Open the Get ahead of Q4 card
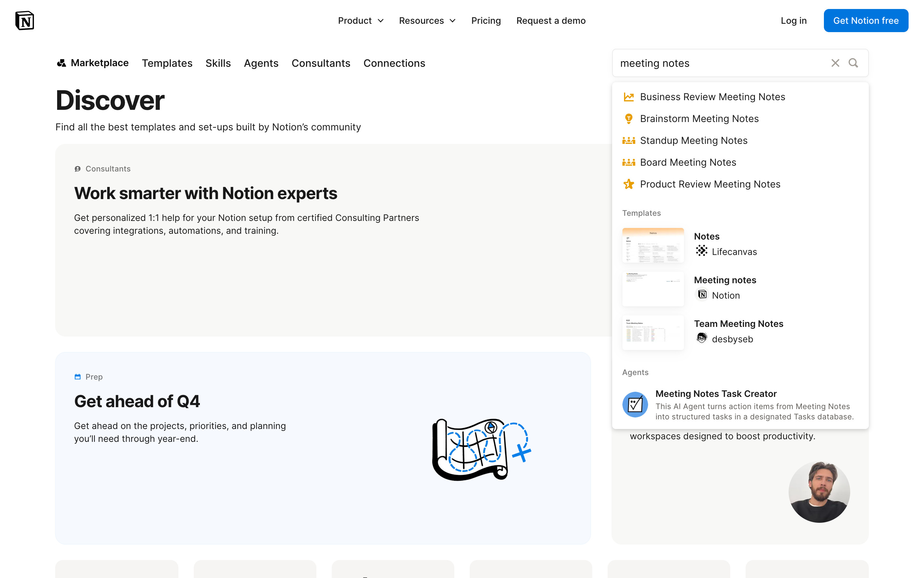 pyautogui.click(x=323, y=448)
